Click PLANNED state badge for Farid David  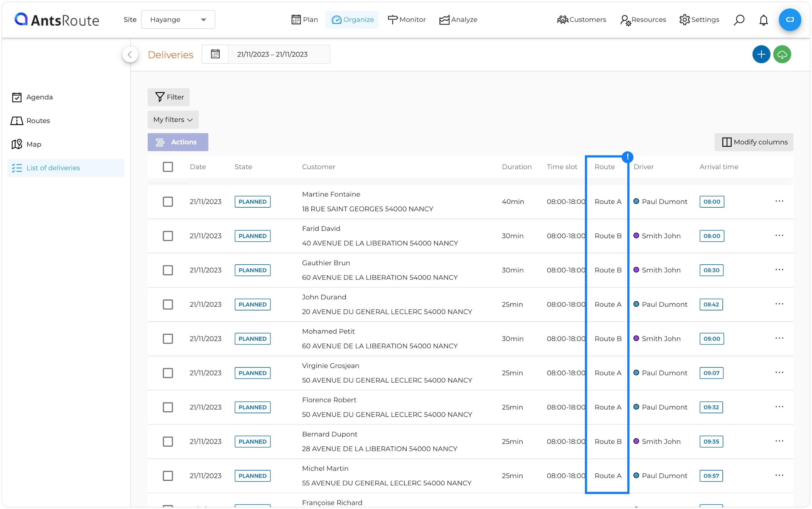pos(252,236)
